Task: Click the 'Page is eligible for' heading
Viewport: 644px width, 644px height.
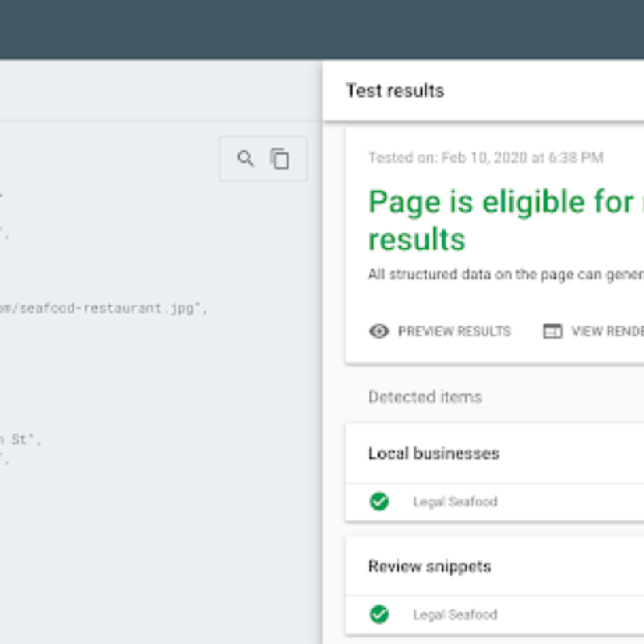Action: [500, 203]
